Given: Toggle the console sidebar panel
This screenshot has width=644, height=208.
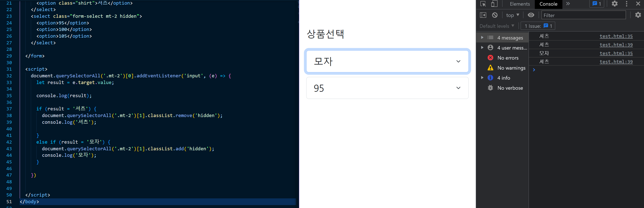Looking at the screenshot, I should tap(483, 15).
